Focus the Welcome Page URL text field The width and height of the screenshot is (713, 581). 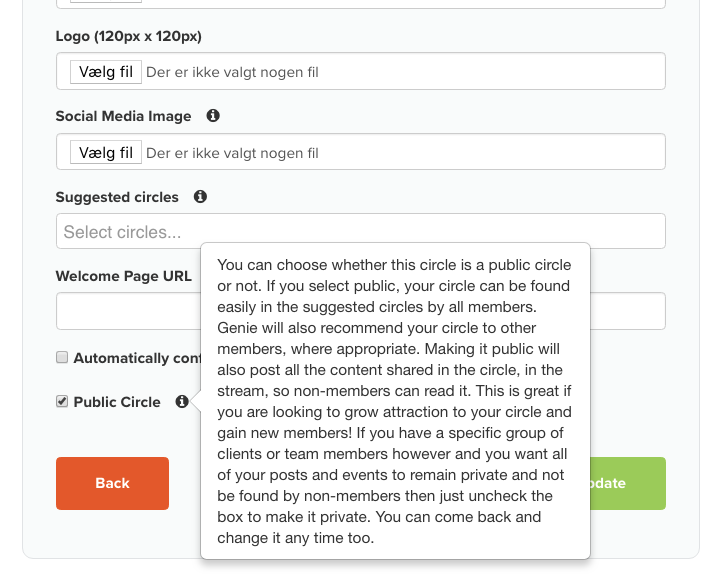point(128,311)
